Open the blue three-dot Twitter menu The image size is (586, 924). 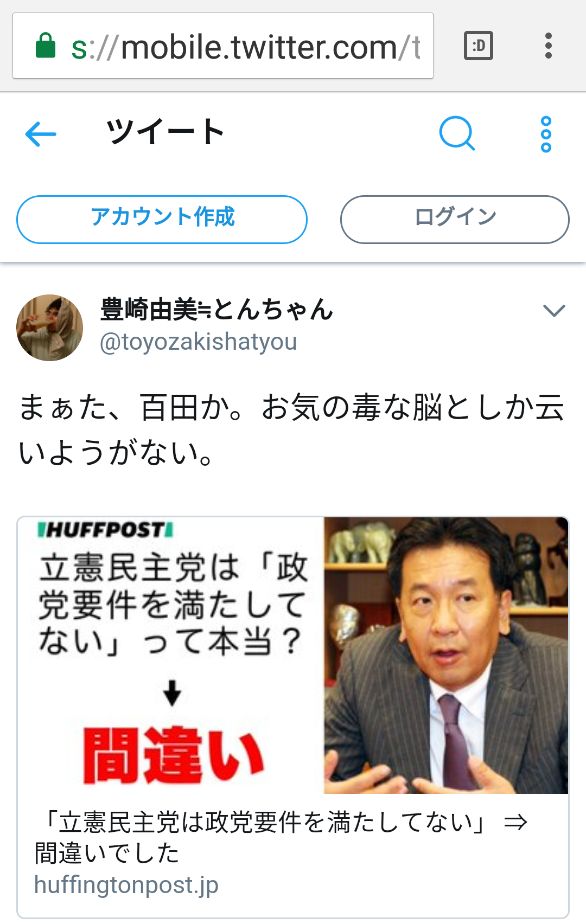[546, 134]
